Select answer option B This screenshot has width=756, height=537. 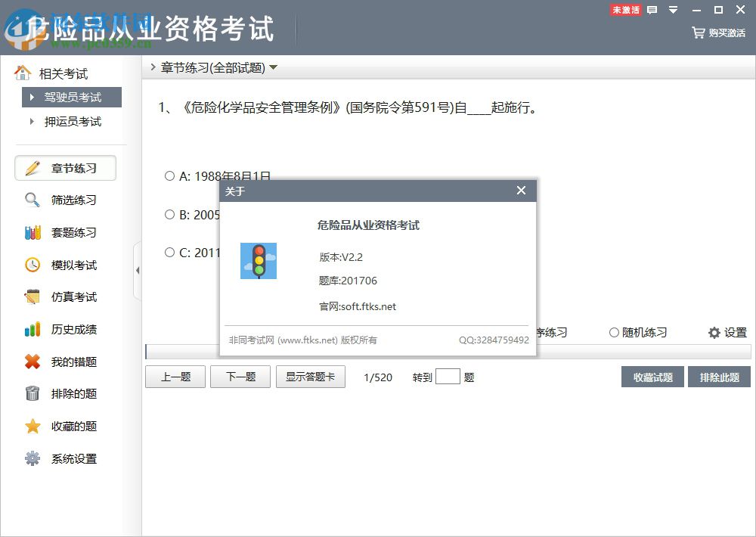pyautogui.click(x=170, y=214)
